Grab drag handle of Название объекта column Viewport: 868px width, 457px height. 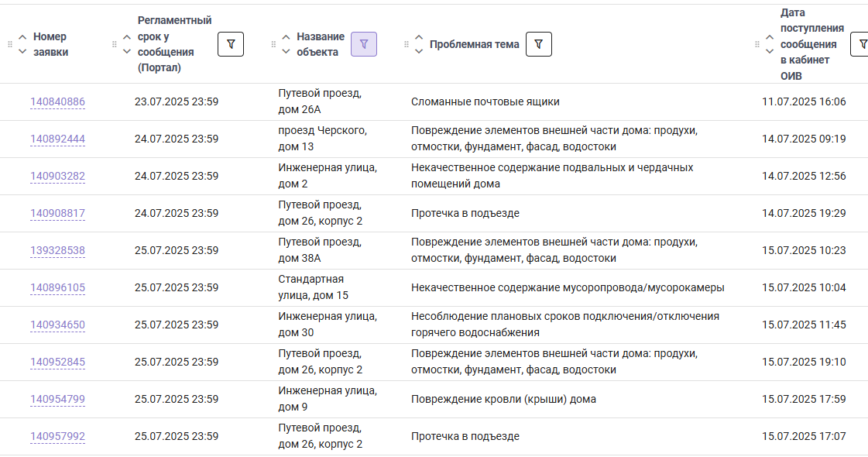pos(273,44)
